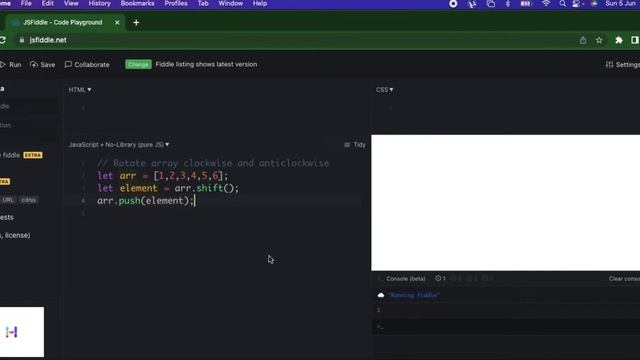Viewport: 640px width, 360px height.
Task: Open Spotlight search
Action: pyautogui.click(x=562, y=4)
